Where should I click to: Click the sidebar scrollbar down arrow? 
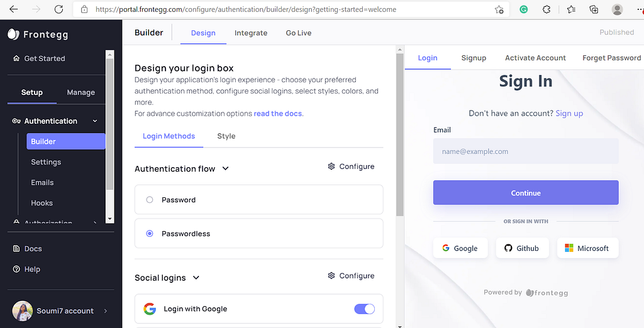pyautogui.click(x=109, y=219)
